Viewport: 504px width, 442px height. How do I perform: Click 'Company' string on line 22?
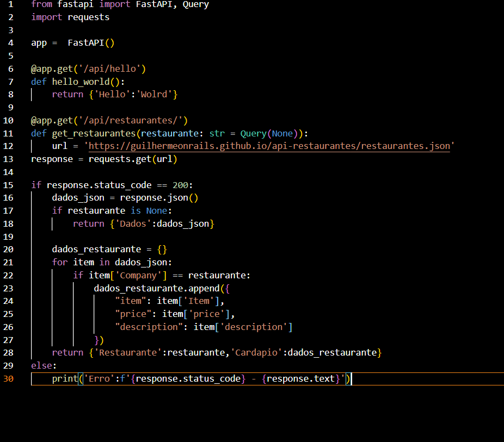[x=138, y=276]
